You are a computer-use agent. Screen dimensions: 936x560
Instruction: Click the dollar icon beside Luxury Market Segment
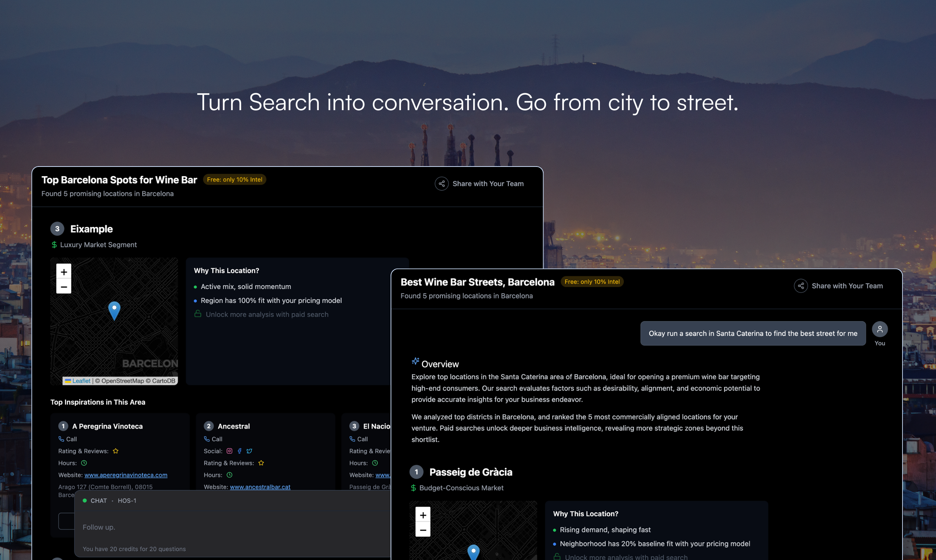pyautogui.click(x=54, y=245)
